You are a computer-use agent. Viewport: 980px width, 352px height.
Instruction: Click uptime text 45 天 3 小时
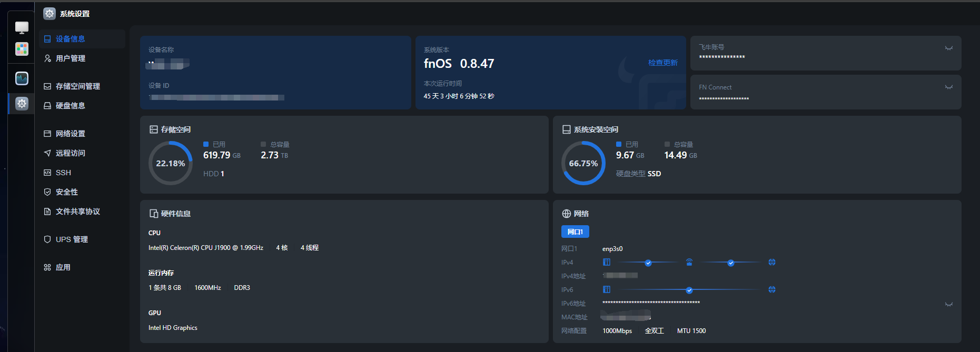(459, 96)
